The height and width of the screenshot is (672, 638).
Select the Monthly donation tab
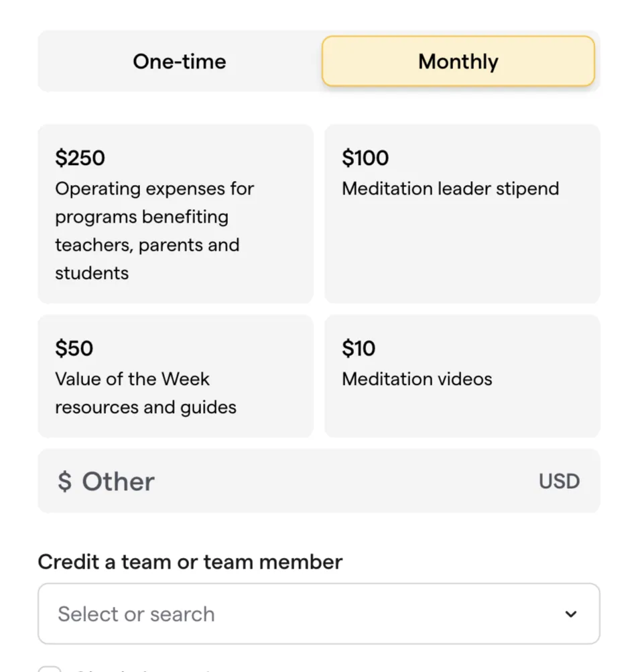point(458,62)
